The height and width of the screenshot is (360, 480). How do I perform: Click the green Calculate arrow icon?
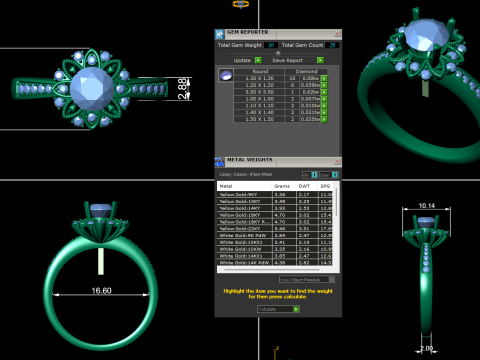(296, 309)
